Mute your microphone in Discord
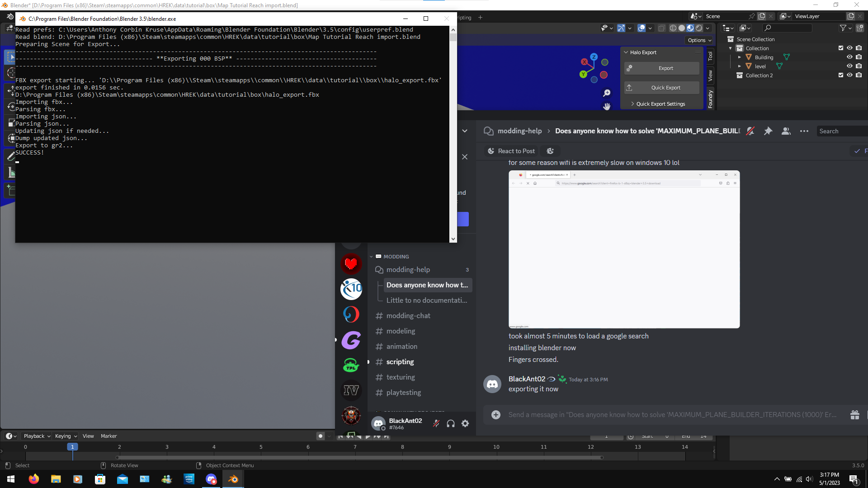 [436, 423]
